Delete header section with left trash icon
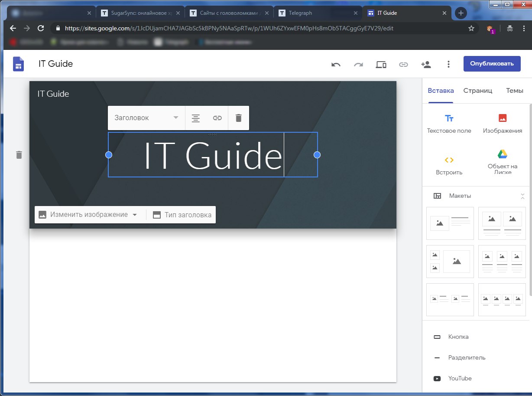The image size is (532, 396). 19,154
